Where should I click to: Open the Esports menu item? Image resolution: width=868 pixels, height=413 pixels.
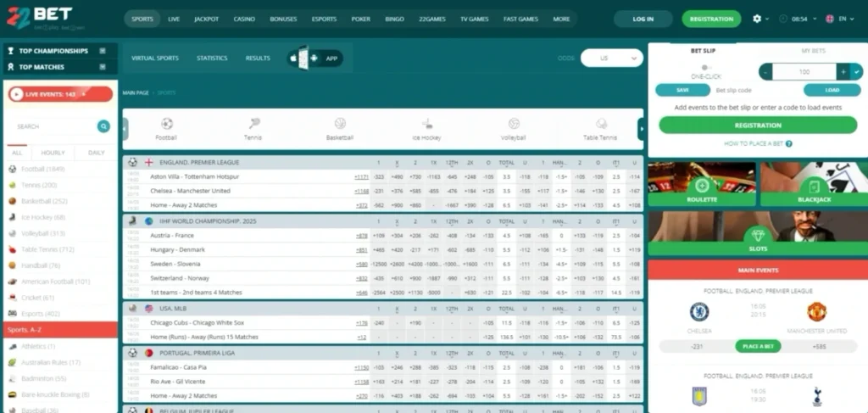(x=324, y=19)
